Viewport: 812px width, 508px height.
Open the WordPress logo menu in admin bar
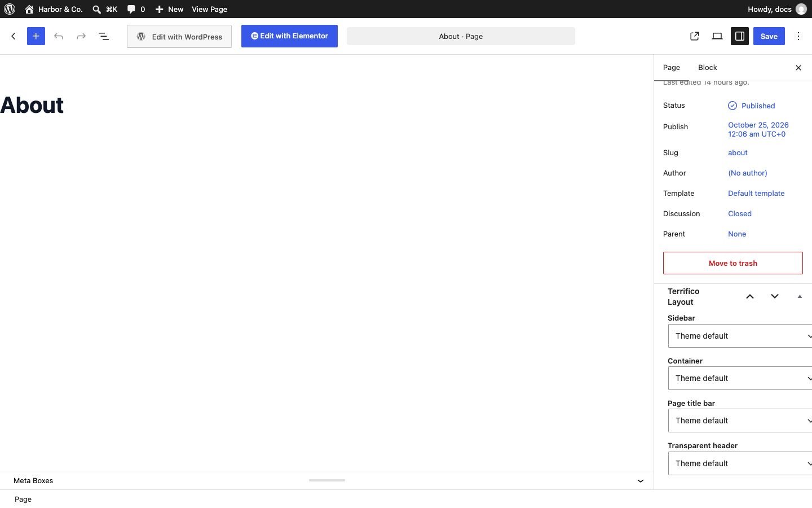[x=10, y=9]
